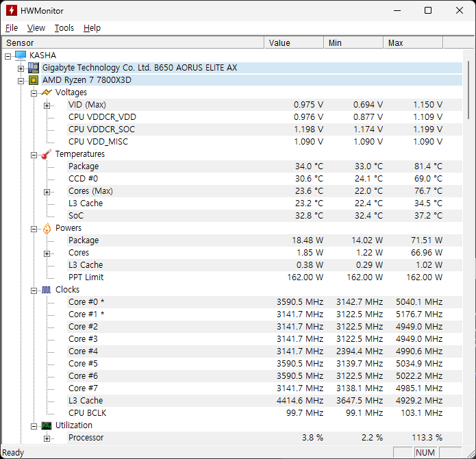Click the 113.3 % max processor utilization
The height and width of the screenshot is (459, 476).
coord(427,438)
